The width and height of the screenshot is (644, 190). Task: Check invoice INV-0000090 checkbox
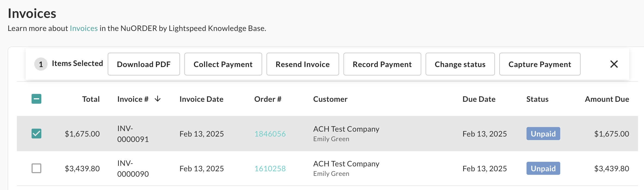pos(36,168)
